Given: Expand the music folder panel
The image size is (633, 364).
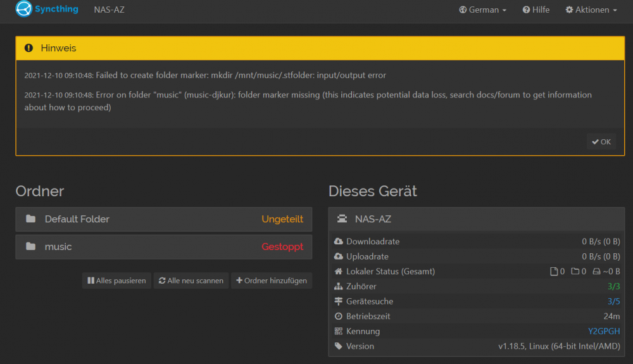Looking at the screenshot, I should tap(164, 246).
